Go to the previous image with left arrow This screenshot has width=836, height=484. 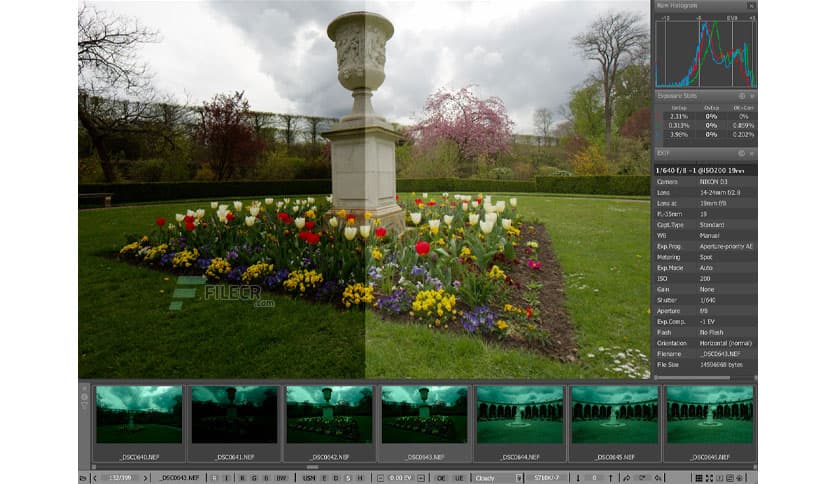click(x=95, y=478)
